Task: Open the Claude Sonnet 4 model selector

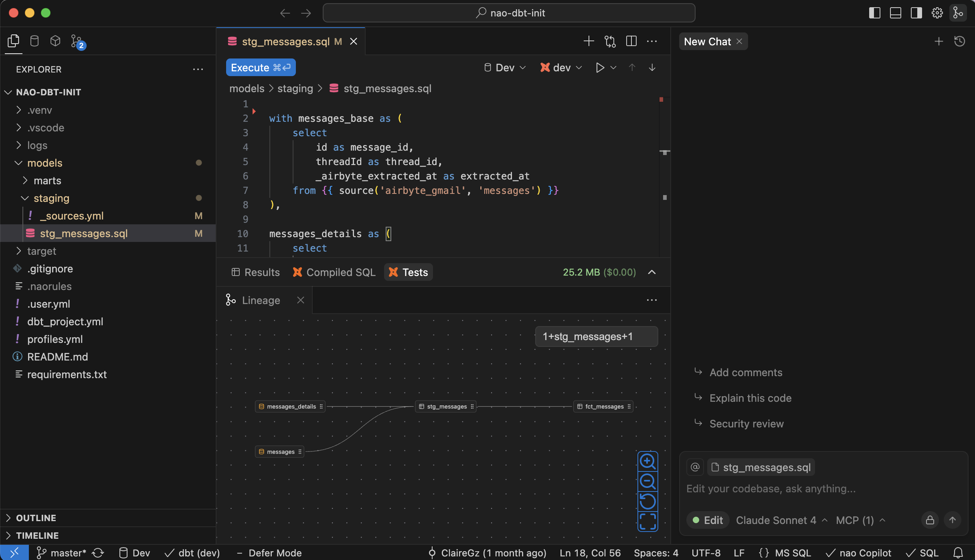Action: 781,520
